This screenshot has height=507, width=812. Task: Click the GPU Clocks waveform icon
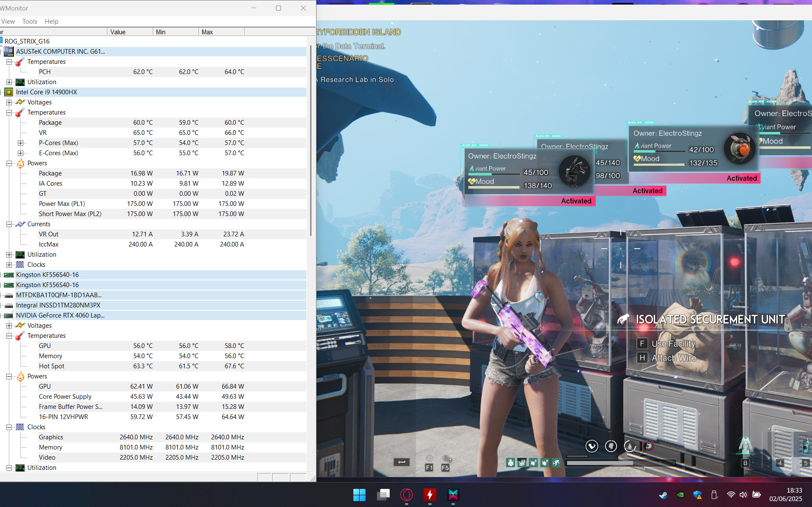20,427
